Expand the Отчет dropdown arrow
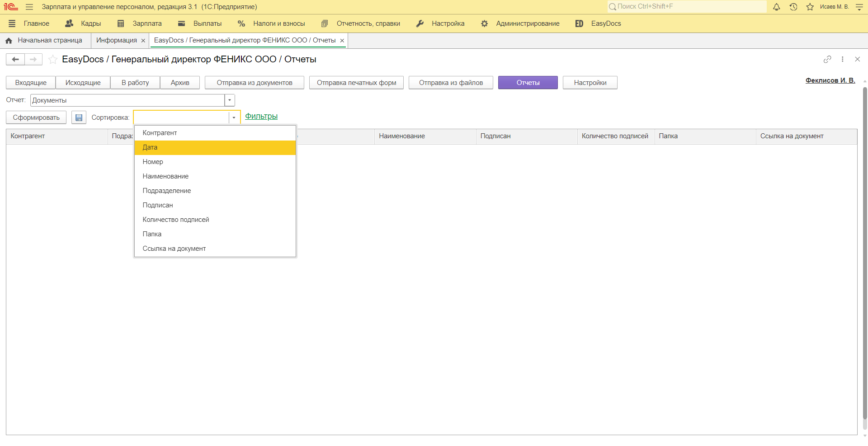868x446 pixels. pos(230,100)
